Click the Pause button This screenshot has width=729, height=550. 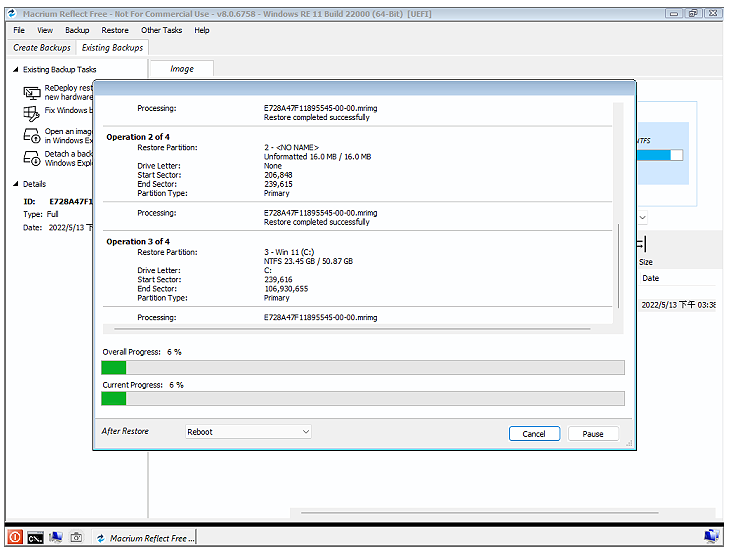593,434
